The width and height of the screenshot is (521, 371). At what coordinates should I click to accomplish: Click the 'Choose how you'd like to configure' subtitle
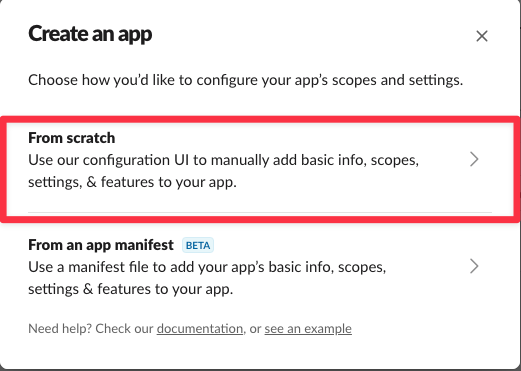[x=246, y=80]
